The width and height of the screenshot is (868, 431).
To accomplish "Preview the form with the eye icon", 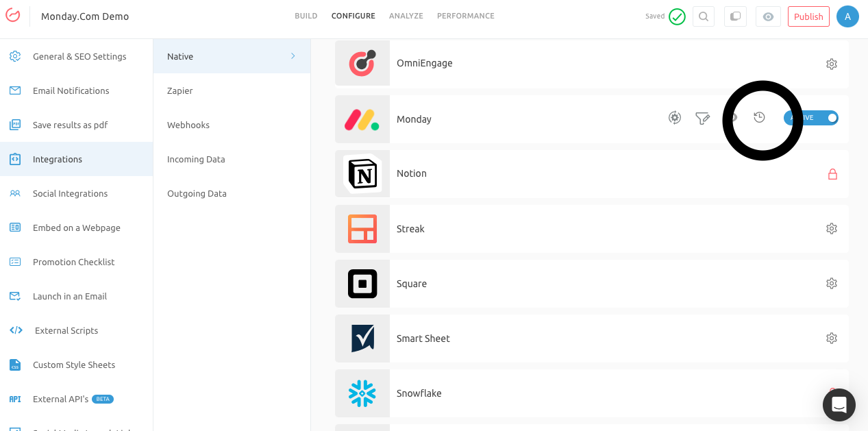I will [768, 16].
